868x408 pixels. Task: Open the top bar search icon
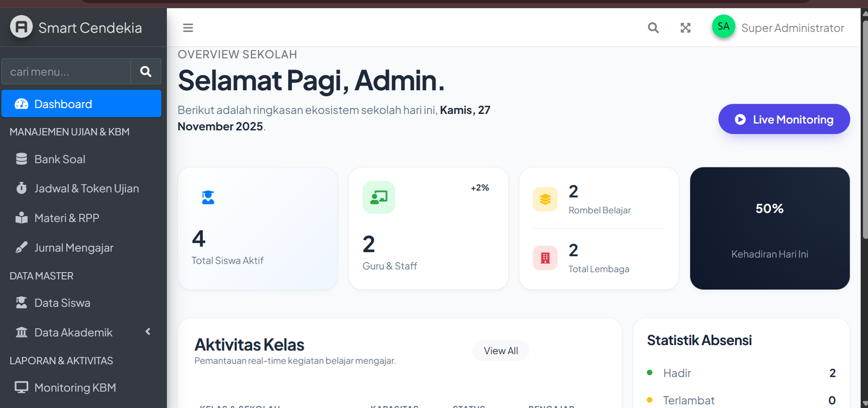tap(653, 28)
